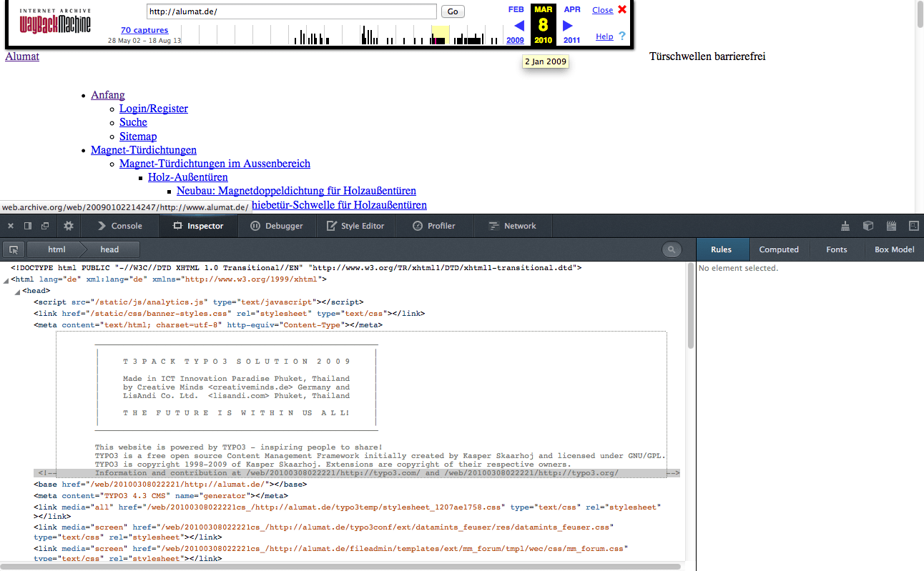Click the Close link in Wayback bar
Screen dimensions: 924x571
point(602,10)
